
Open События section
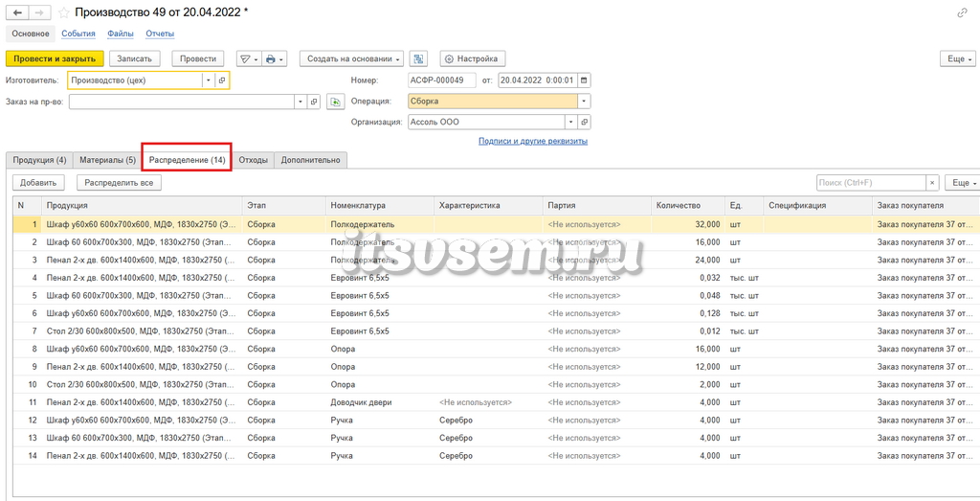[78, 34]
